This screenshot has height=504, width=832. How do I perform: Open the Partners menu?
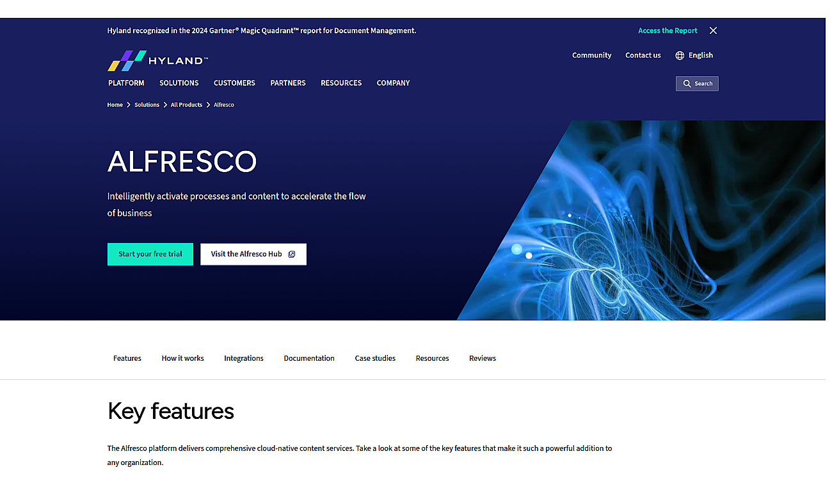pos(288,83)
